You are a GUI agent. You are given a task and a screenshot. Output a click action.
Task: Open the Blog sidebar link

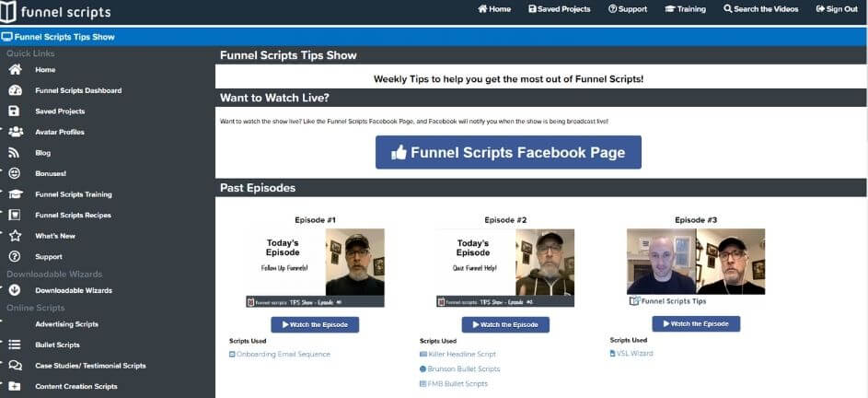pos(42,153)
